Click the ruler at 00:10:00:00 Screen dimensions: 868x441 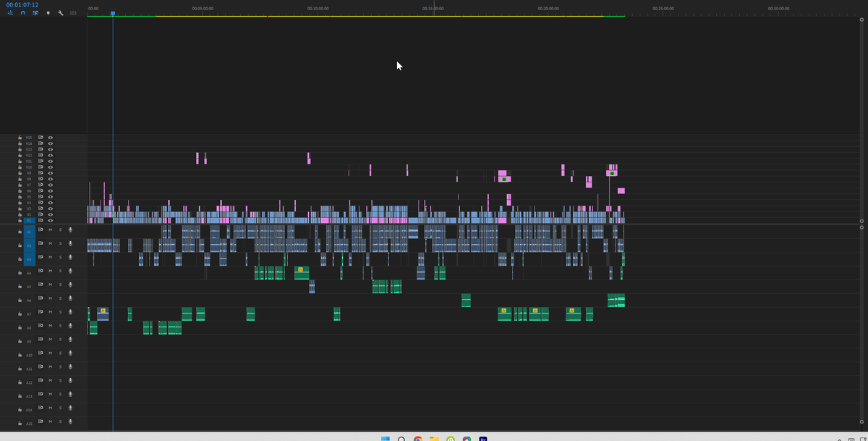point(318,8)
